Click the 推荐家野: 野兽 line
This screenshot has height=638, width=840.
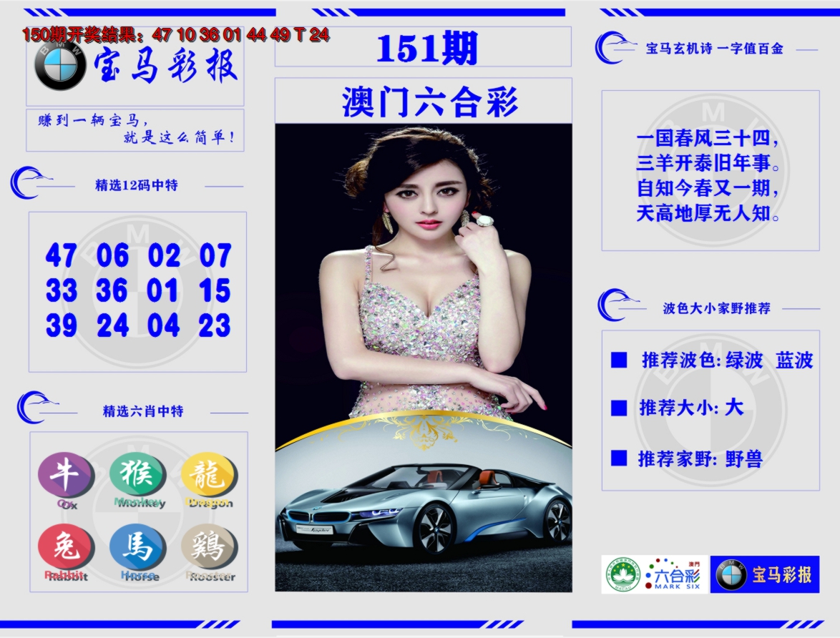point(700,458)
